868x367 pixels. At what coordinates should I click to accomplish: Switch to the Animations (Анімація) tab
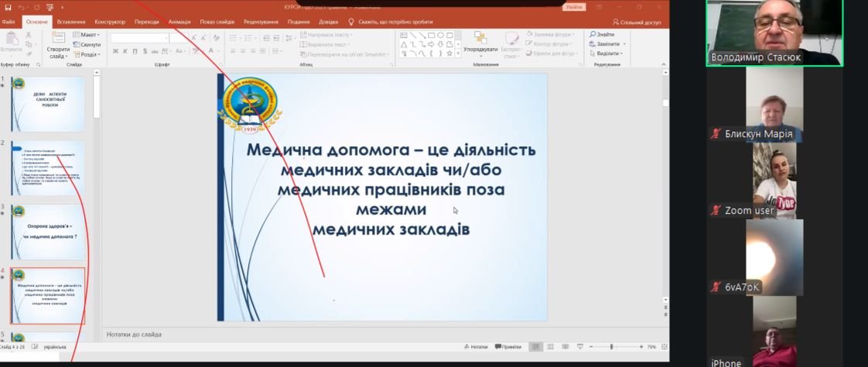[179, 22]
